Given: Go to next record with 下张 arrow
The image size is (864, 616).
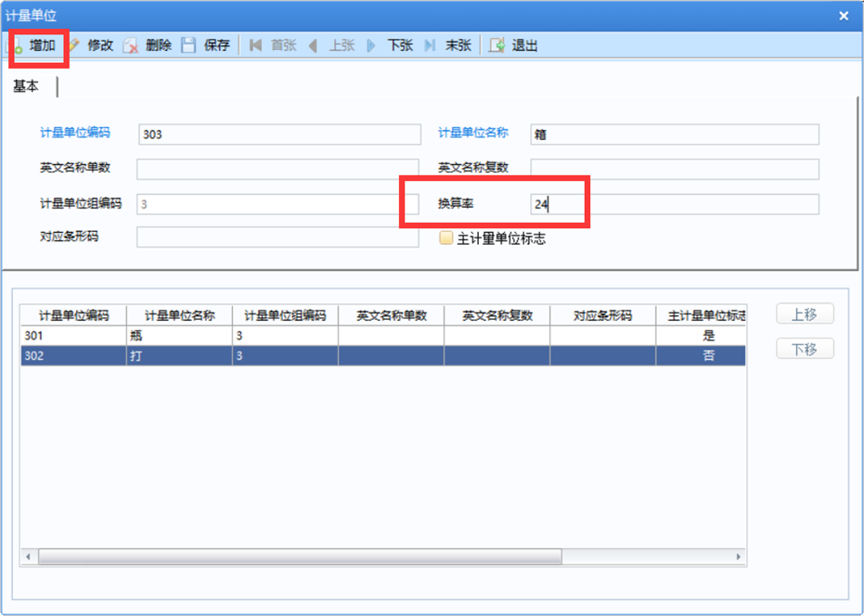Looking at the screenshot, I should click(371, 45).
